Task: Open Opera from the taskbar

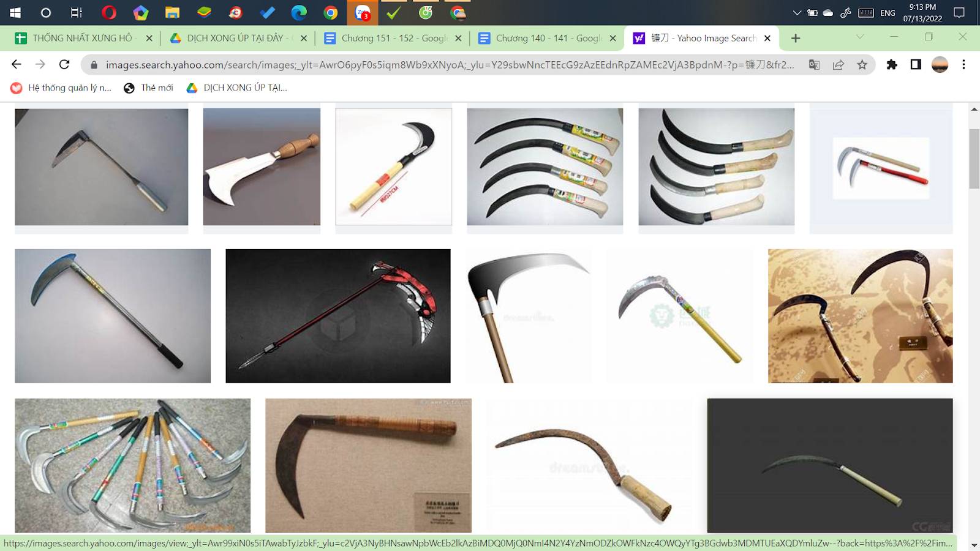Action: click(x=109, y=12)
